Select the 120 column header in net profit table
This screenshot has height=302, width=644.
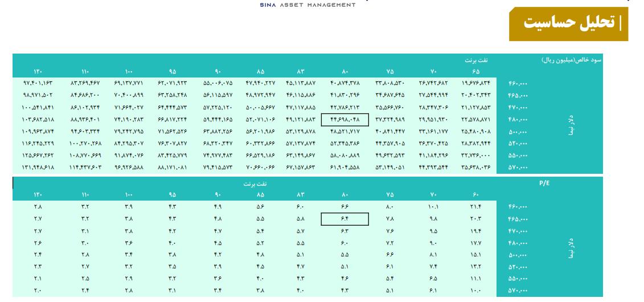pyautogui.click(x=38, y=71)
